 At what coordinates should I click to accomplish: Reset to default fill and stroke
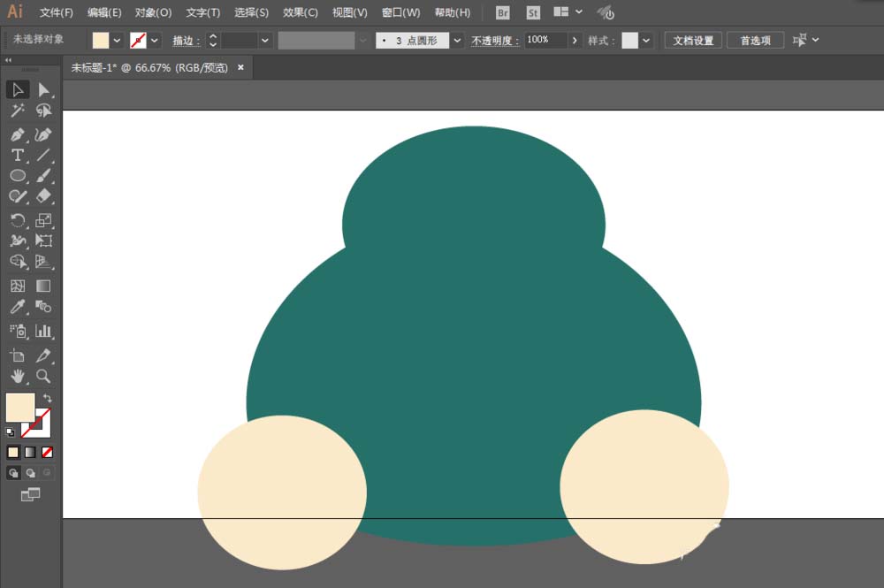pyautogui.click(x=10, y=432)
